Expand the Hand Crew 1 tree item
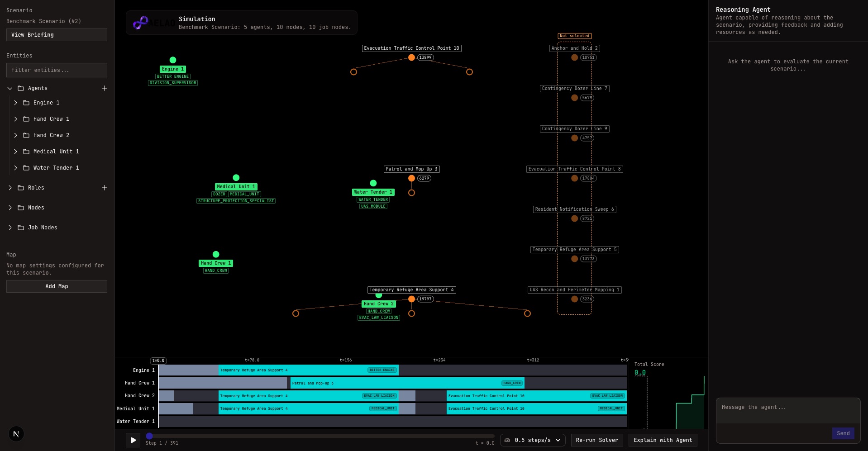 coord(15,119)
